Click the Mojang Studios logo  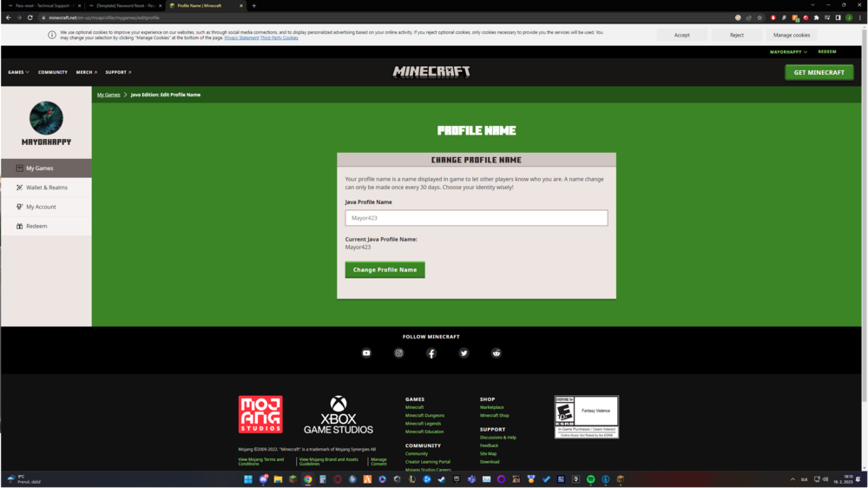pyautogui.click(x=260, y=414)
